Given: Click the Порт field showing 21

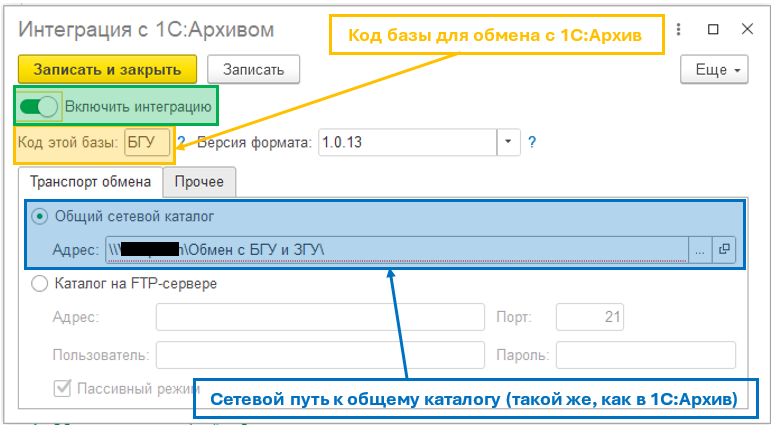Looking at the screenshot, I should click(590, 317).
